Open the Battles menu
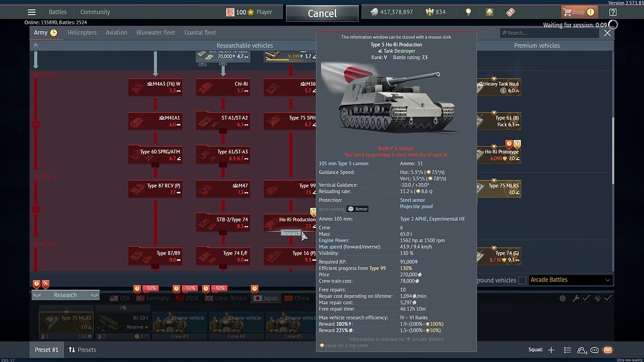 [x=57, y=12]
